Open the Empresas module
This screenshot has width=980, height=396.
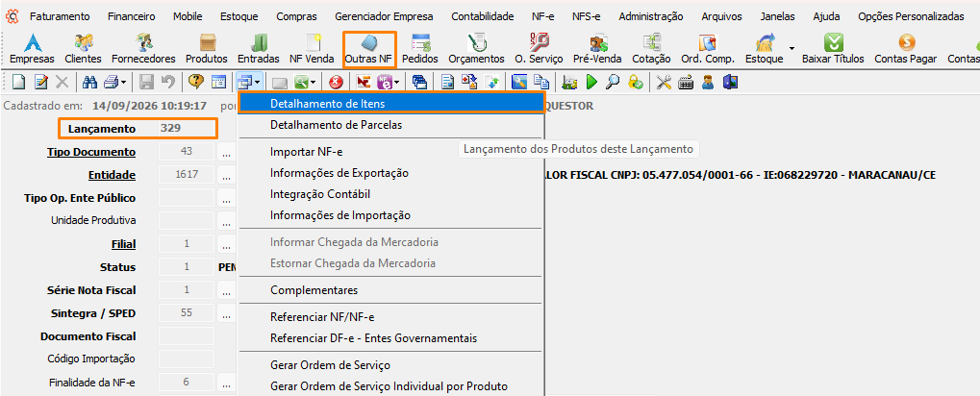click(32, 50)
